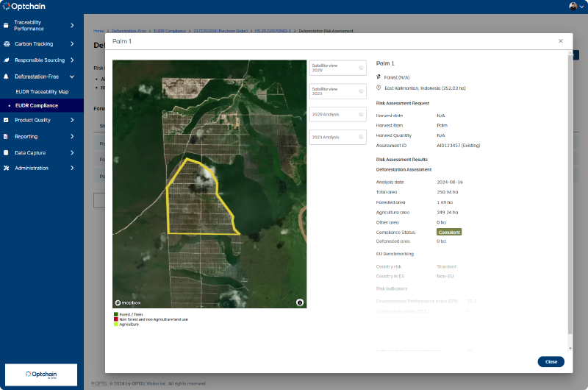The image size is (588, 390).
Task: Show the 2023 Analysis map layer
Action: (x=361, y=138)
